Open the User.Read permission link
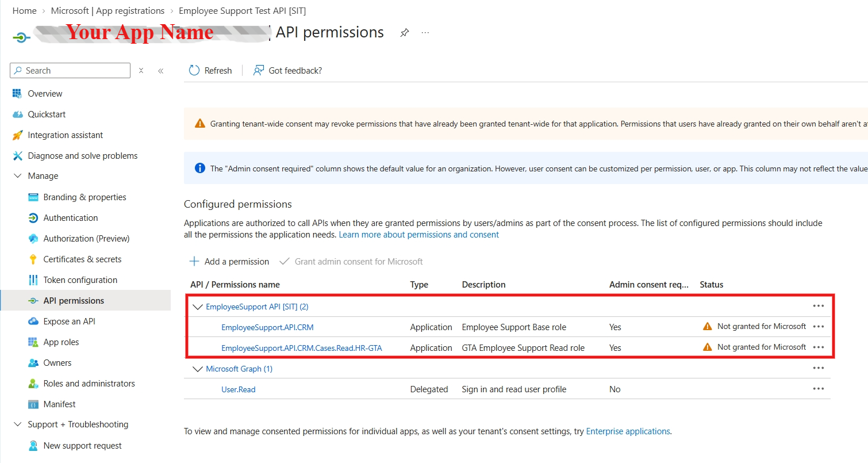The height and width of the screenshot is (463, 868). (x=239, y=389)
